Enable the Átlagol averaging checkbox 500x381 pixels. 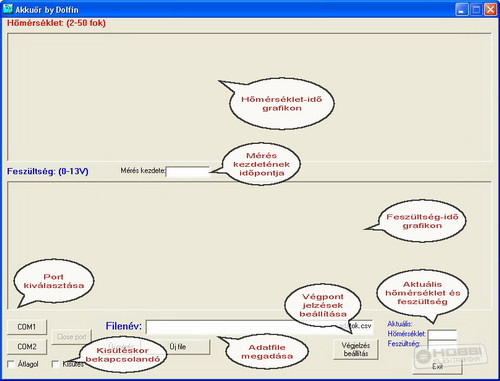11,364
